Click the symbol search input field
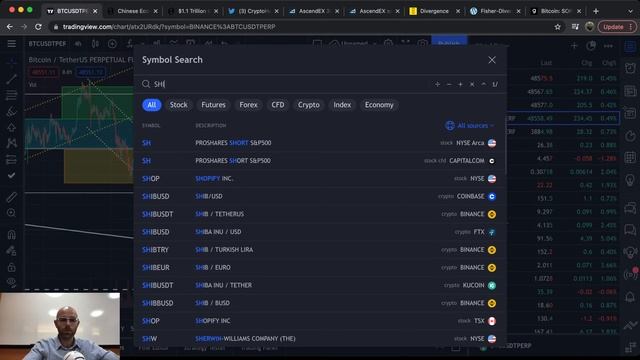The image size is (640, 360). tap(286, 84)
